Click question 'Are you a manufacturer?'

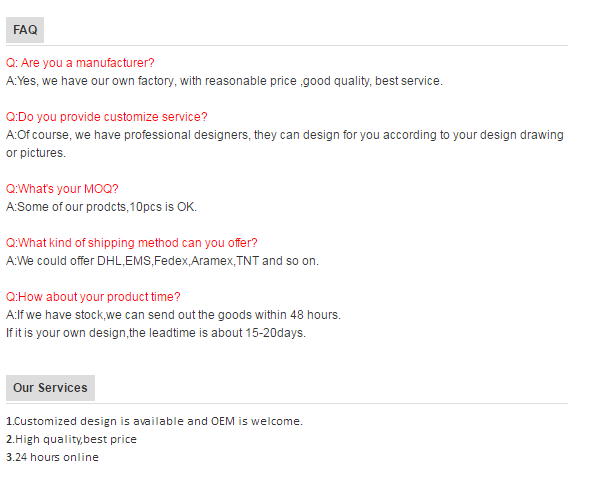(x=80, y=63)
